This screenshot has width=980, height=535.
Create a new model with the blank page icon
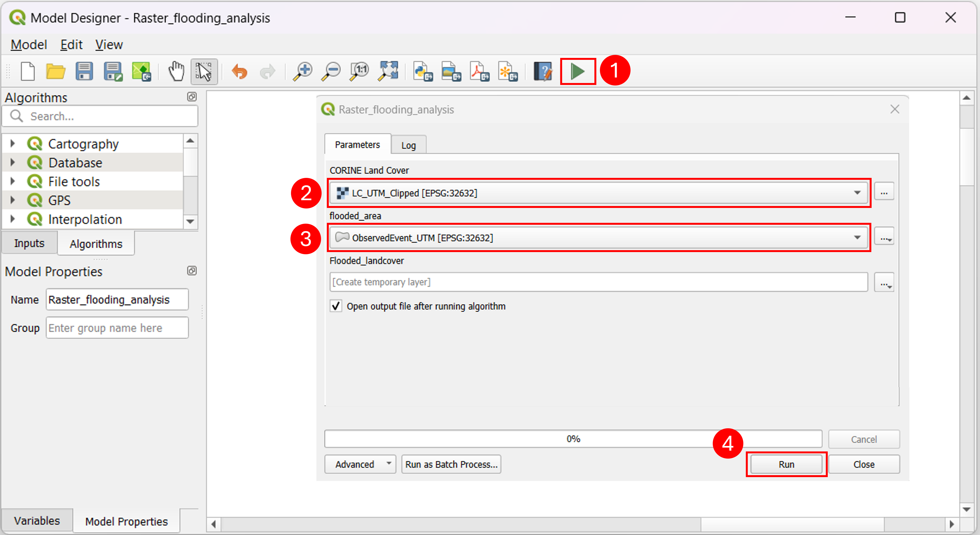pyautogui.click(x=27, y=71)
